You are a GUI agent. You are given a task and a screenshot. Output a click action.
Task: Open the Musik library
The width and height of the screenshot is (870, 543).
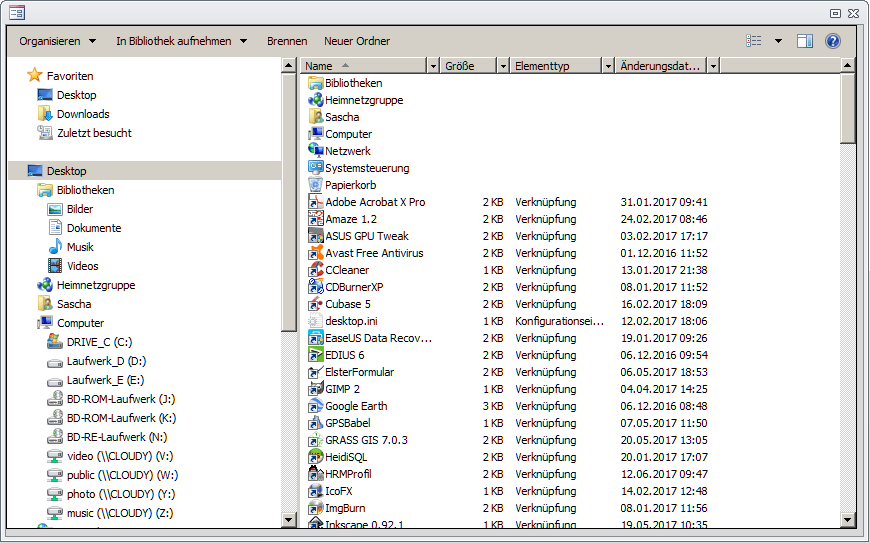80,247
